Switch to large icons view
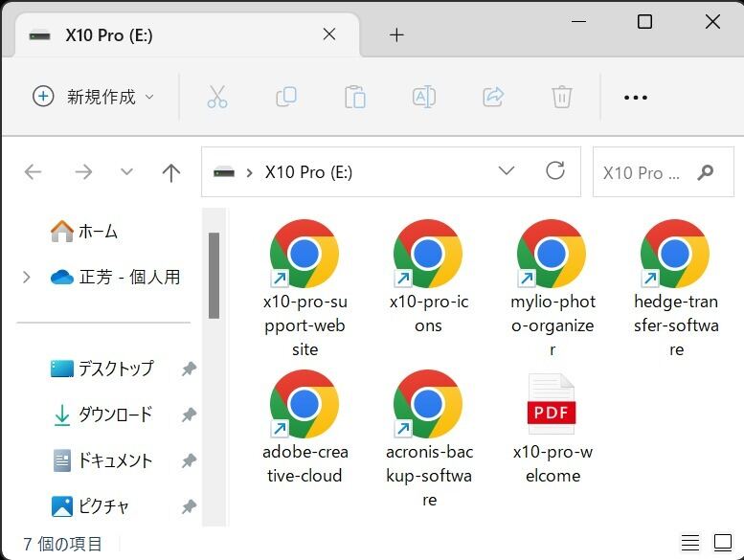Viewport: 744px width, 560px height. (x=723, y=543)
